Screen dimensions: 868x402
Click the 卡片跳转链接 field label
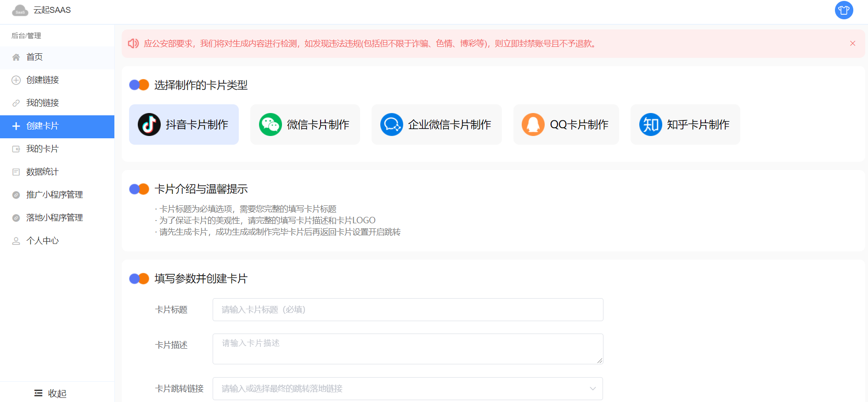180,389
